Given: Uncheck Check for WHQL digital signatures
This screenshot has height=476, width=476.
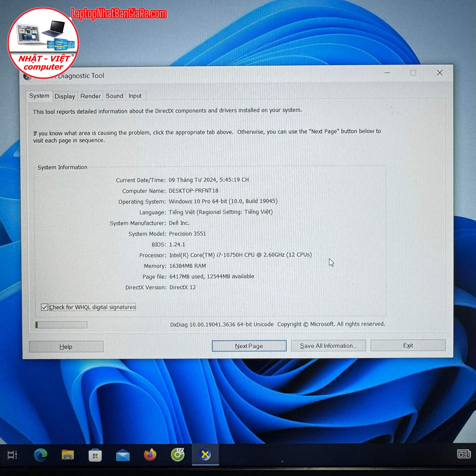Looking at the screenshot, I should coord(45,307).
